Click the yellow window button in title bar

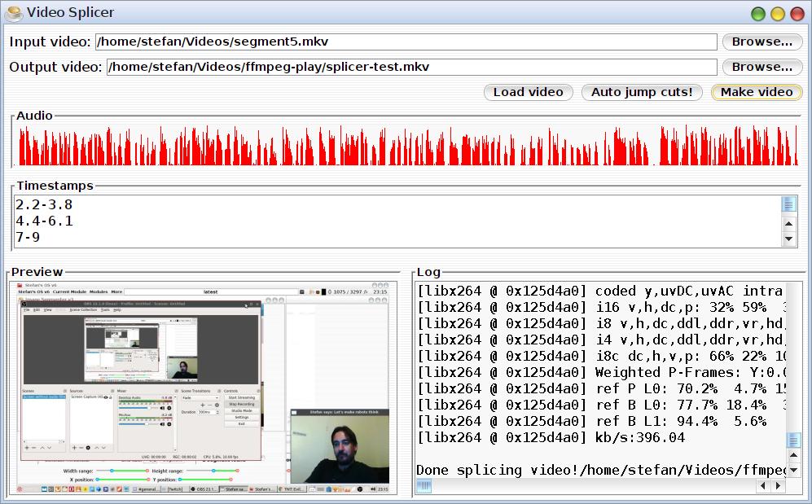coord(777,13)
